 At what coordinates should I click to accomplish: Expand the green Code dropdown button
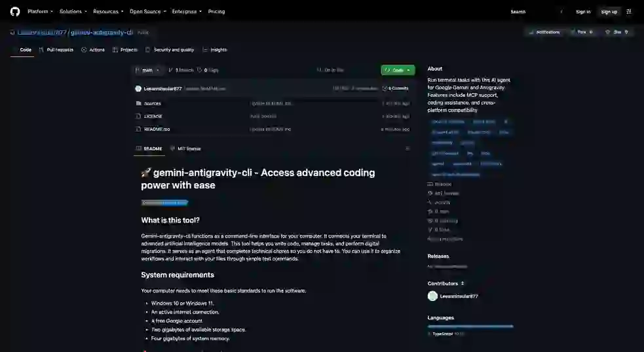(398, 70)
